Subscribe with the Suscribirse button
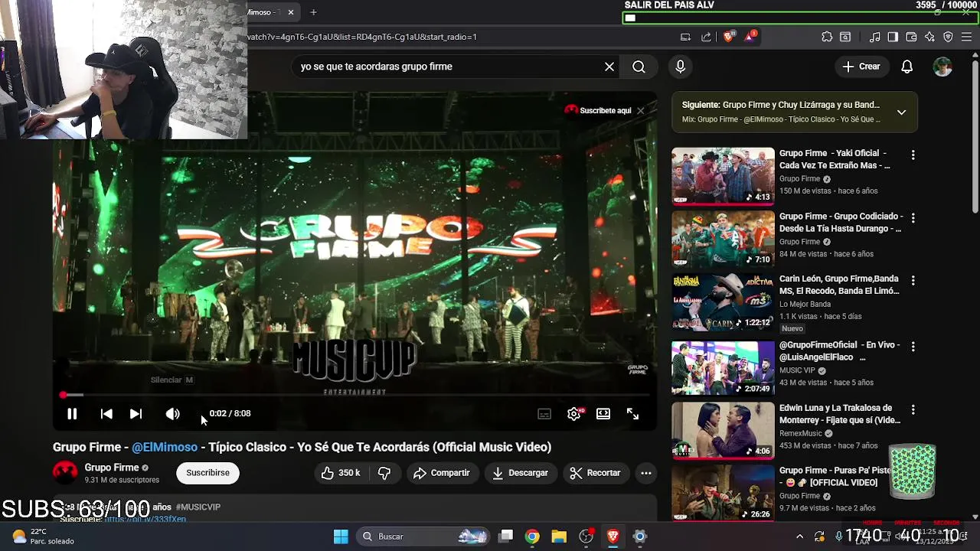This screenshot has width=980, height=551. click(207, 473)
